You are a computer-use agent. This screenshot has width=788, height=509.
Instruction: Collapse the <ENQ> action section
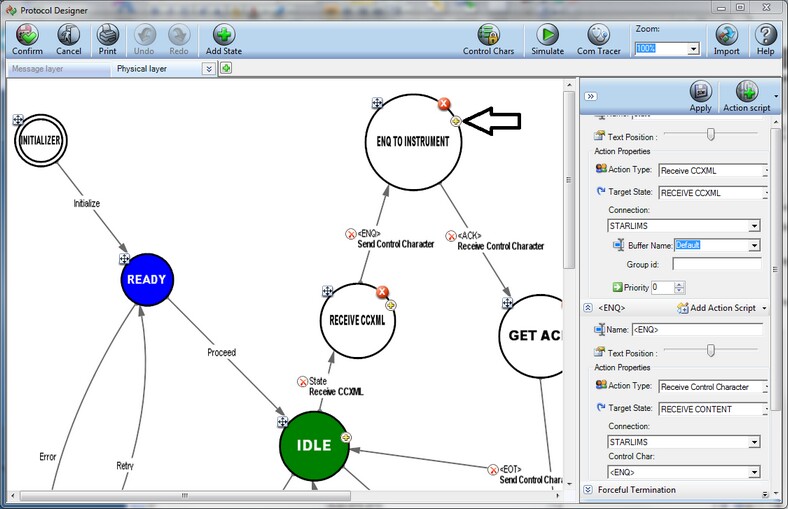click(588, 308)
